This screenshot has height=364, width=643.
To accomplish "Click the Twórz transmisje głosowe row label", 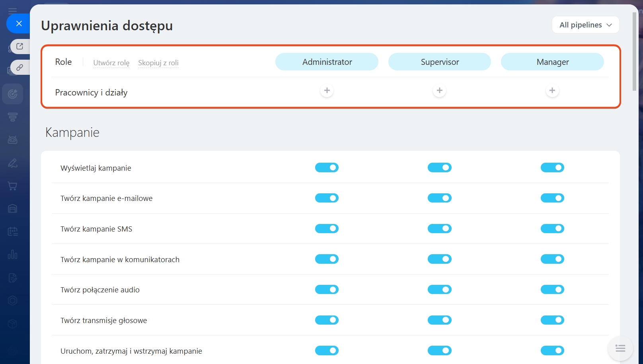I will [104, 320].
